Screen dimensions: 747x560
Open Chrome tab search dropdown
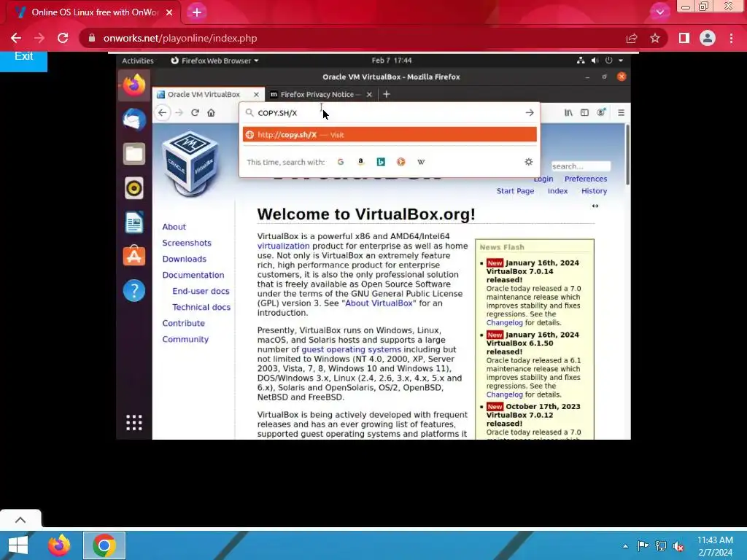tap(659, 12)
